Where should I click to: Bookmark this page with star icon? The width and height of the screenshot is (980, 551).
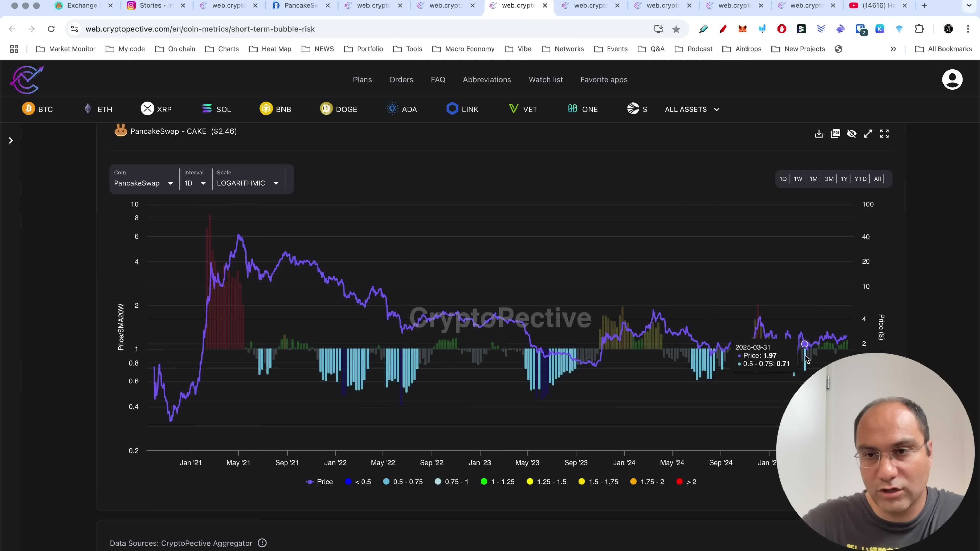pyautogui.click(x=676, y=29)
